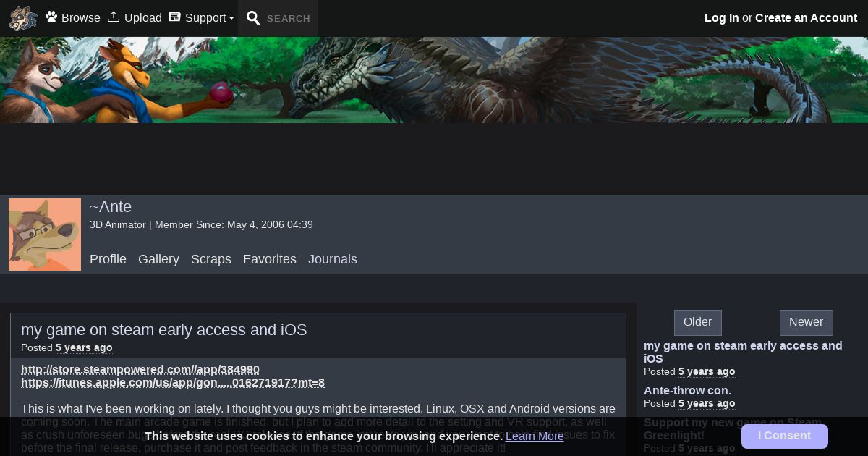Click main post '5 years ago' timestamp
Screen dimensions: 868x456
[84, 348]
